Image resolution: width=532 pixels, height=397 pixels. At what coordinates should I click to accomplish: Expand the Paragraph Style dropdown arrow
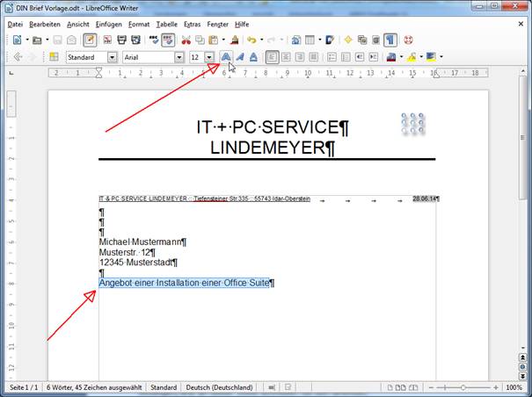pos(112,57)
